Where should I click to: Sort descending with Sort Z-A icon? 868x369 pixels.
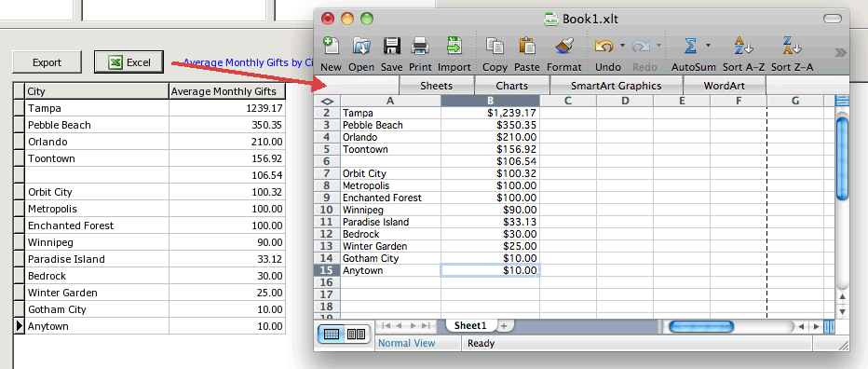792,46
